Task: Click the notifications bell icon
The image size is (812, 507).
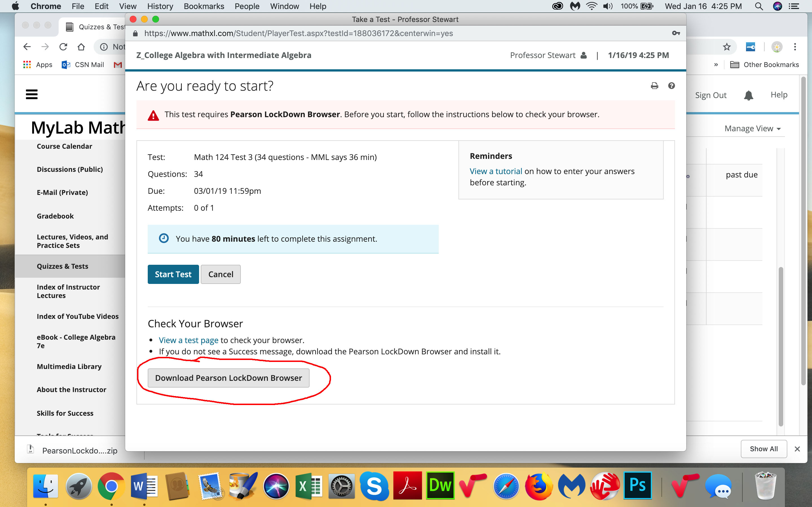Action: [x=748, y=95]
